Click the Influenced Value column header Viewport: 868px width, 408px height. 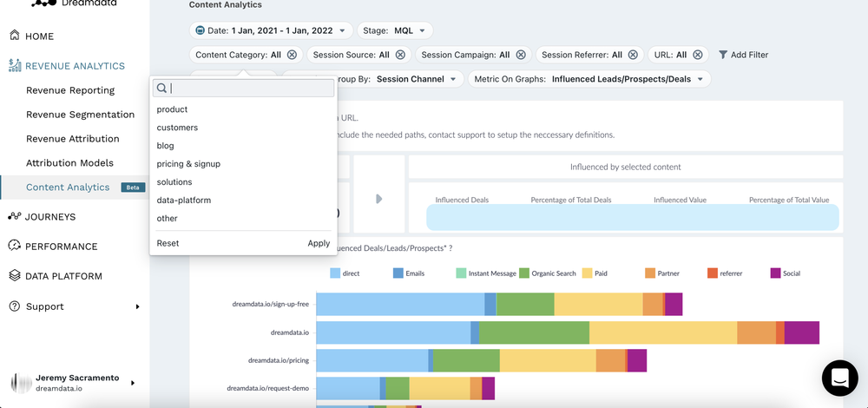(680, 200)
